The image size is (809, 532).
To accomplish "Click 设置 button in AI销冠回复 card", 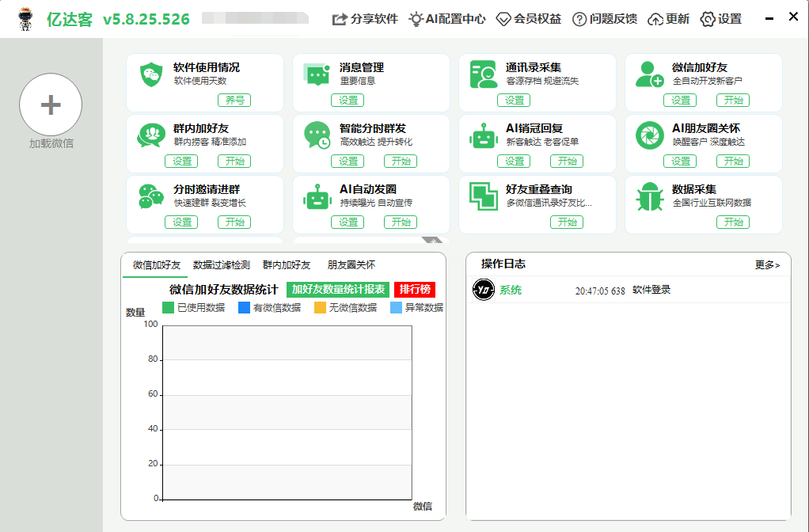I will (x=514, y=161).
